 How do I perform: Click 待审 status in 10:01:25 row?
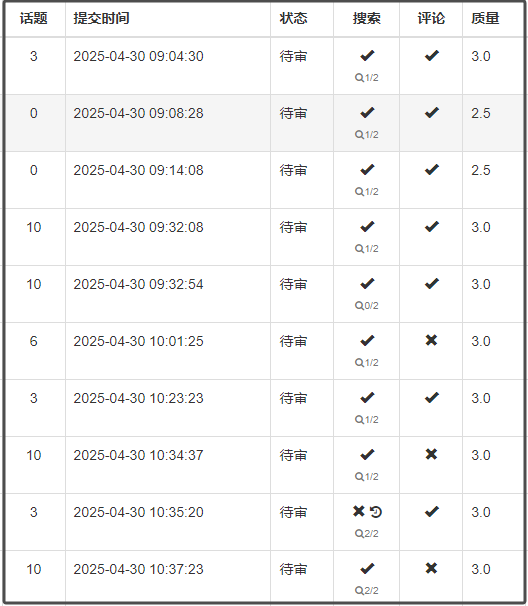coord(293,341)
